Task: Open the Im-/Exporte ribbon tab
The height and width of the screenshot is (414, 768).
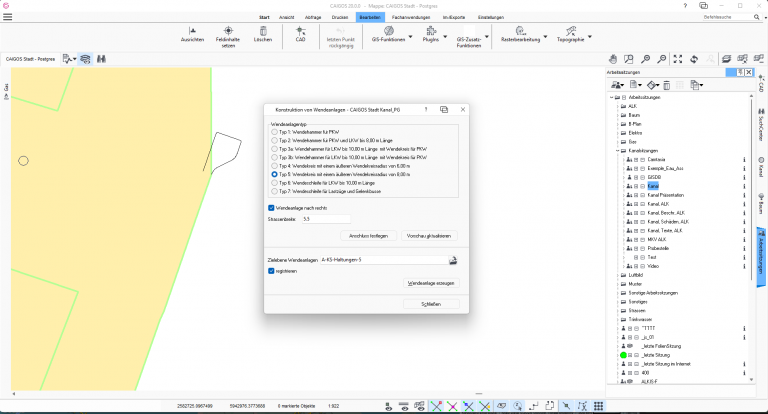Action: tap(454, 17)
